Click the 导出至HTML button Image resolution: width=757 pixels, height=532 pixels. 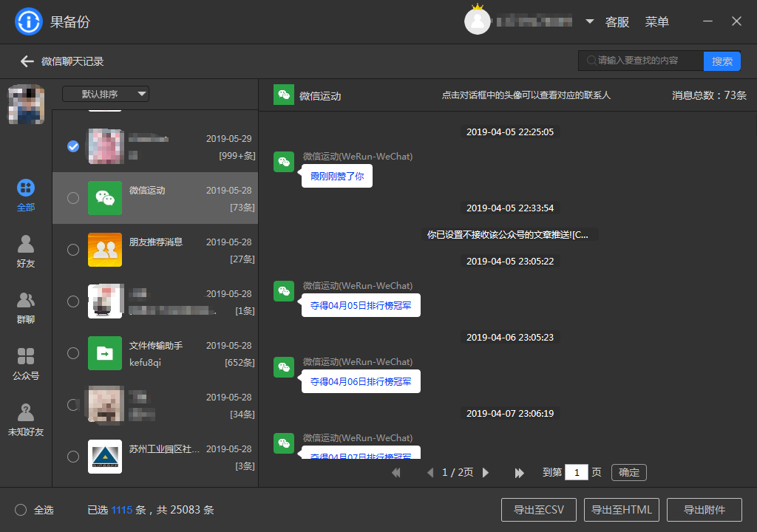tap(621, 510)
